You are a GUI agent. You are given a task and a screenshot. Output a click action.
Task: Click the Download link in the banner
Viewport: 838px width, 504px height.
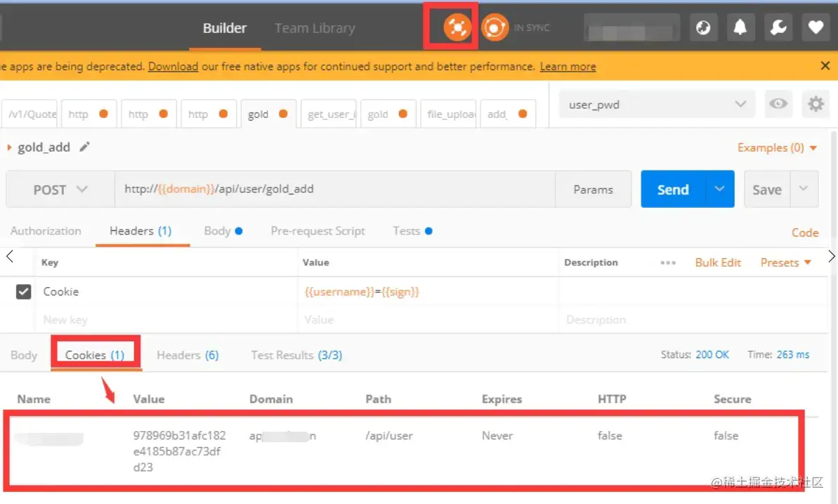(174, 66)
